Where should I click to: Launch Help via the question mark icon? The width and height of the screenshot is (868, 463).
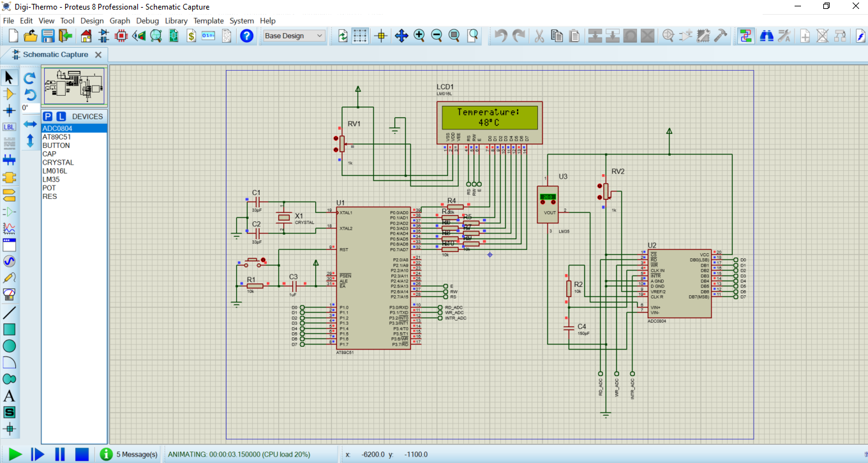click(x=247, y=36)
